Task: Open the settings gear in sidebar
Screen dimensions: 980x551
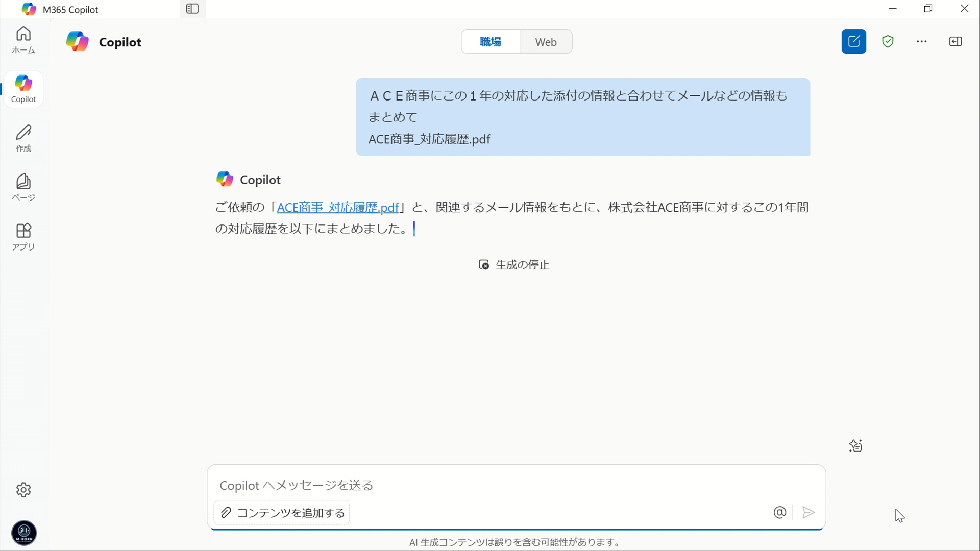Action: tap(23, 490)
